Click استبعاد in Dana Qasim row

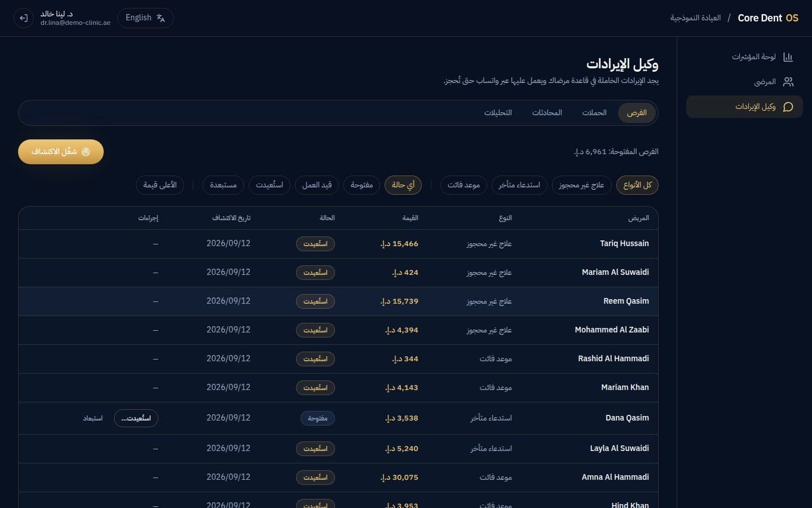click(93, 418)
